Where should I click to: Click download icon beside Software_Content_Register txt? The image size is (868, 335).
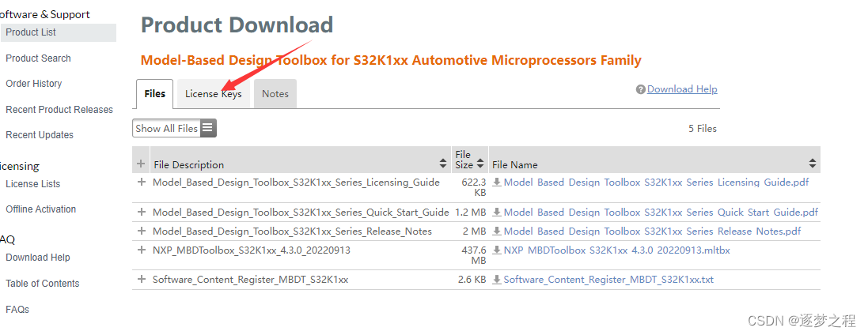497,280
